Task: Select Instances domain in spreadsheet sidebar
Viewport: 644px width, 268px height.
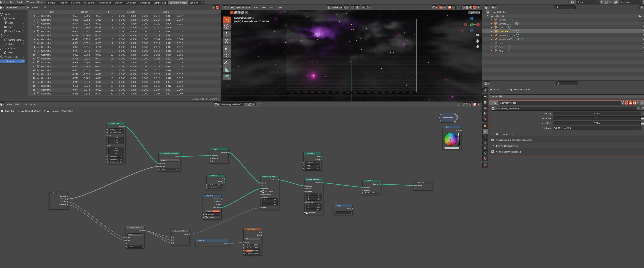Action: click(x=12, y=61)
